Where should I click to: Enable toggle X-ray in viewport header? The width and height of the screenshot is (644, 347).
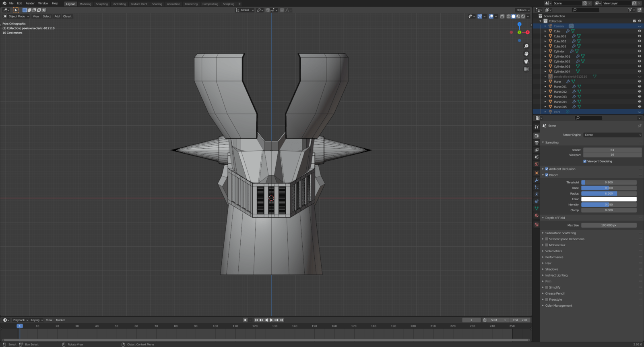pyautogui.click(x=502, y=17)
